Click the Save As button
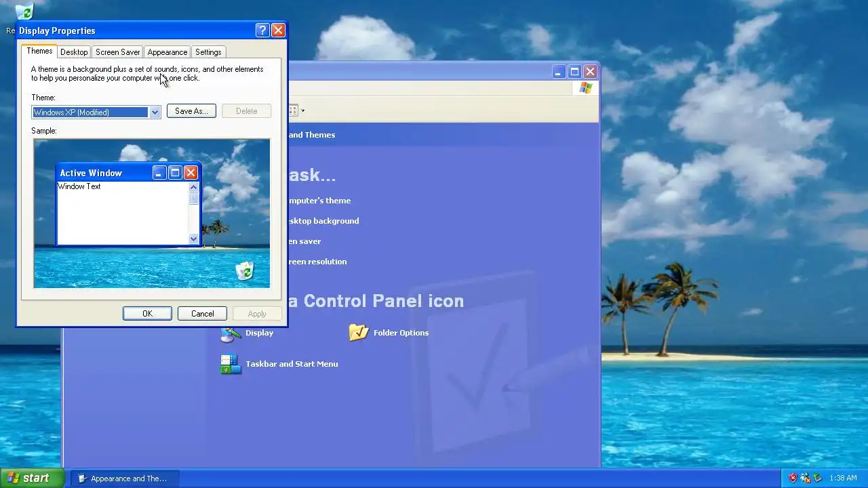 click(191, 111)
